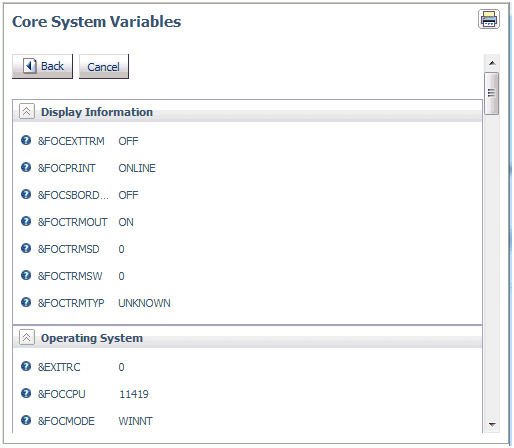Viewport: 514px width, 448px height.
Task: View help for &FOCTRMSD
Action: [x=26, y=248]
